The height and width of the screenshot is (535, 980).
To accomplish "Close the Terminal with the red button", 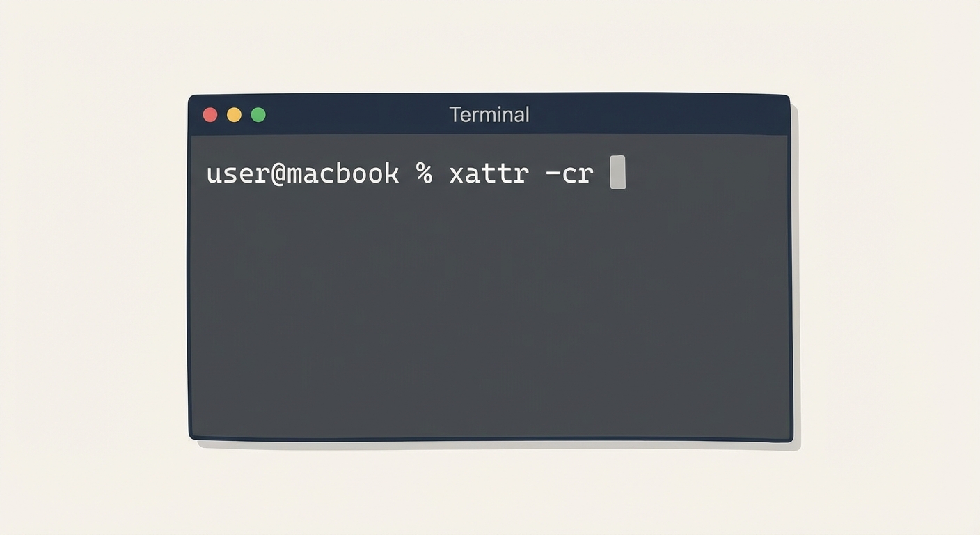I will [210, 115].
